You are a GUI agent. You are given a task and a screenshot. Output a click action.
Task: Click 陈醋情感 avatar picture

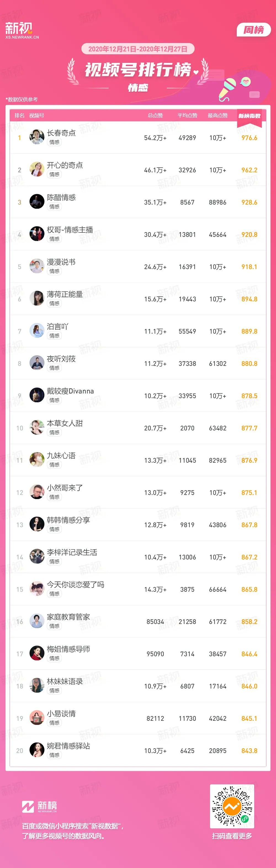coord(37,202)
